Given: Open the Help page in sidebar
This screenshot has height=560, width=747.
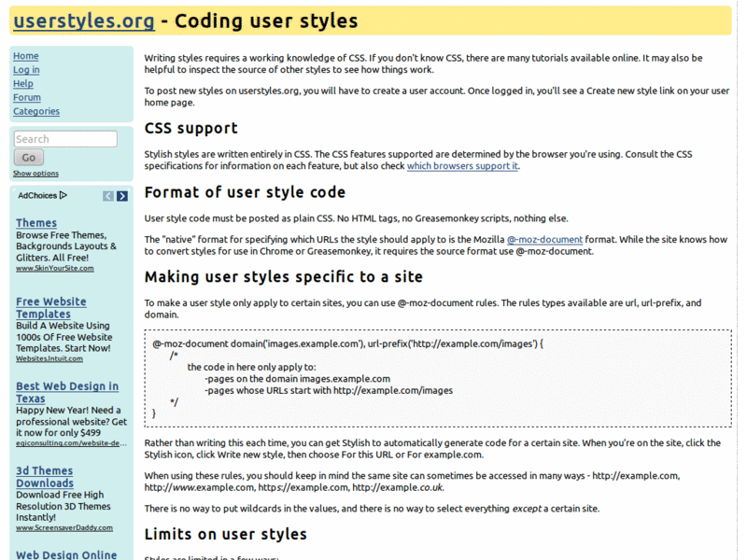Looking at the screenshot, I should pyautogui.click(x=23, y=84).
